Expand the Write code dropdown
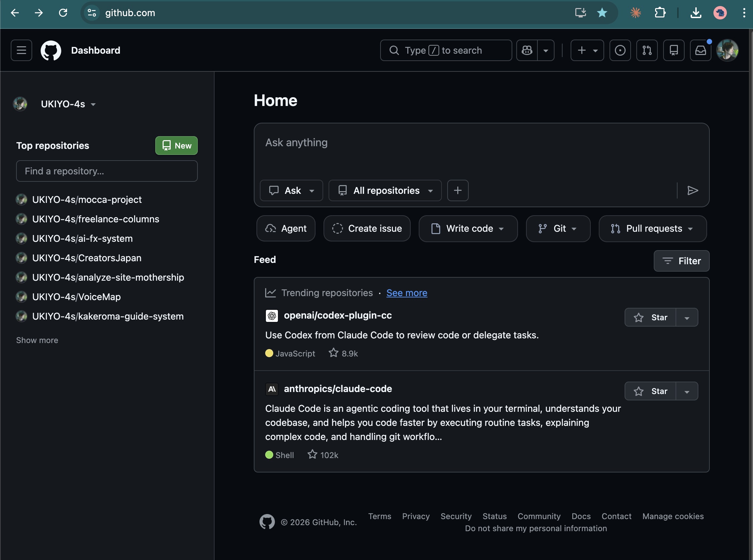This screenshot has height=560, width=753. click(x=468, y=229)
